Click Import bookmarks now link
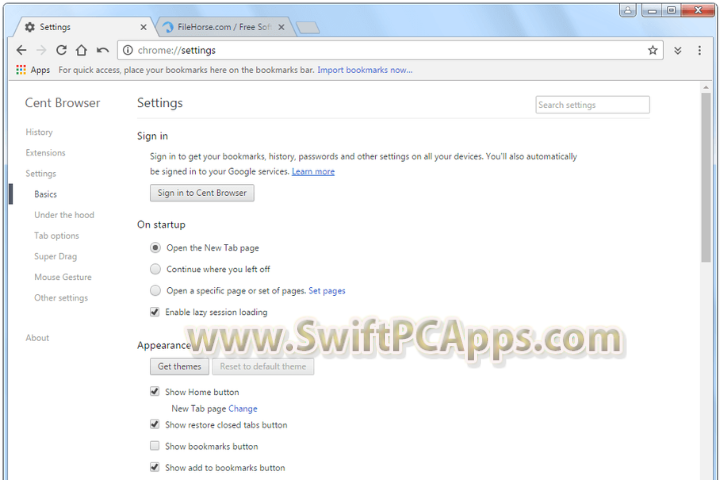720x480 pixels. pyautogui.click(x=365, y=70)
